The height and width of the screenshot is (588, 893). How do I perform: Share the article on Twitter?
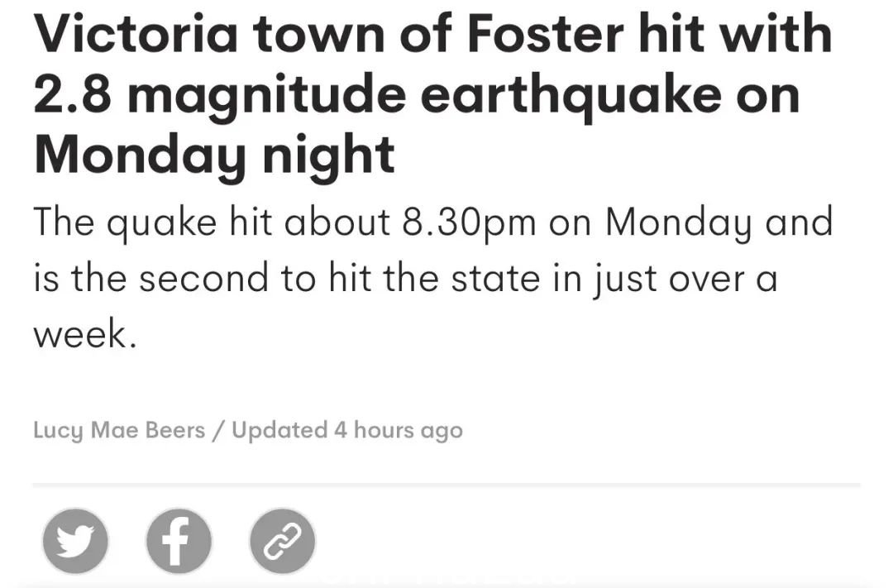pos(75,541)
